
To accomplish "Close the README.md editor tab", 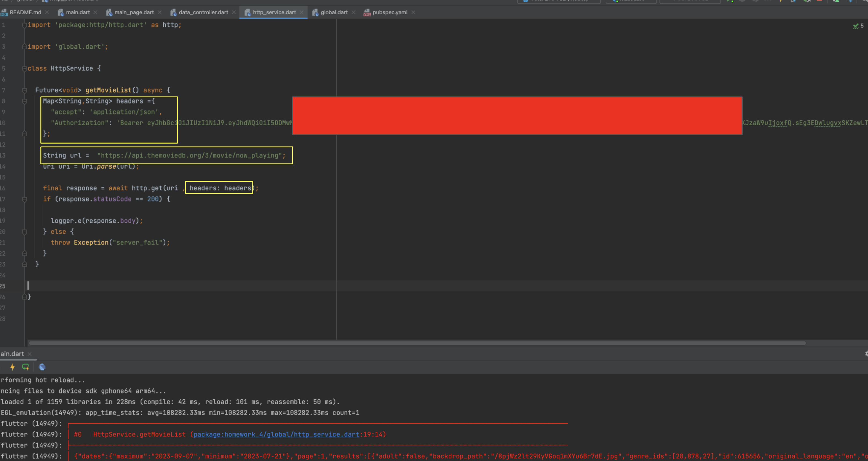I will (x=47, y=12).
